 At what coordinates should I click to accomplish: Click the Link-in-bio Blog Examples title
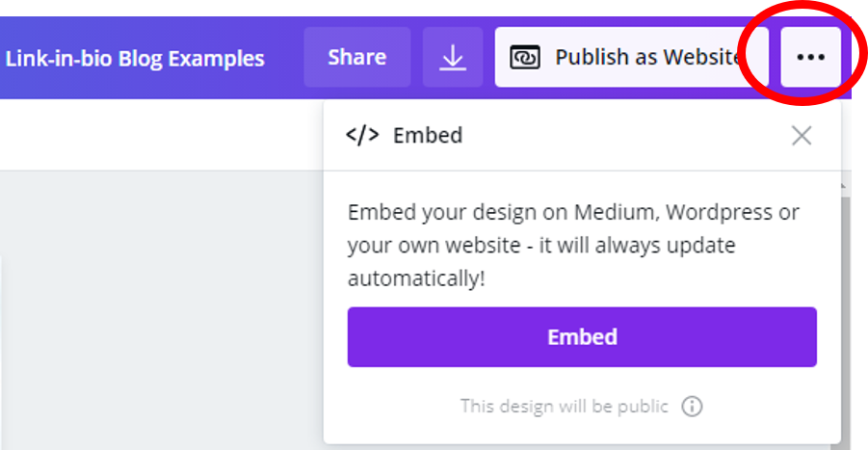tap(135, 58)
